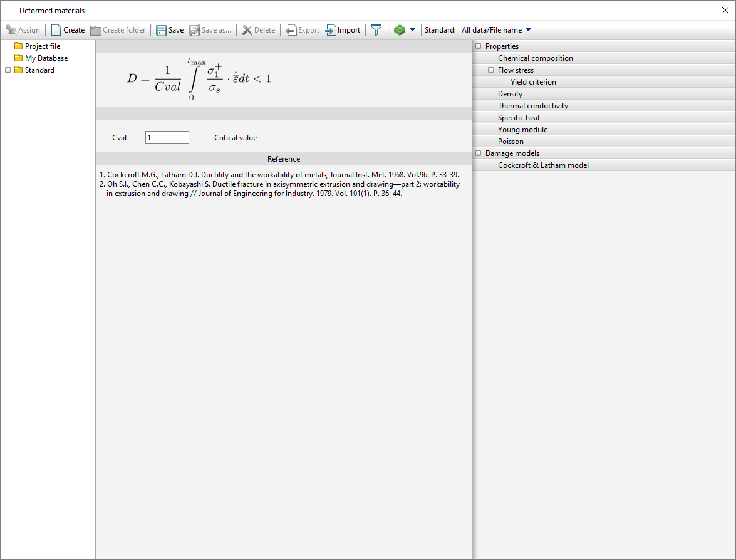Click the Save disk icon

pos(162,30)
